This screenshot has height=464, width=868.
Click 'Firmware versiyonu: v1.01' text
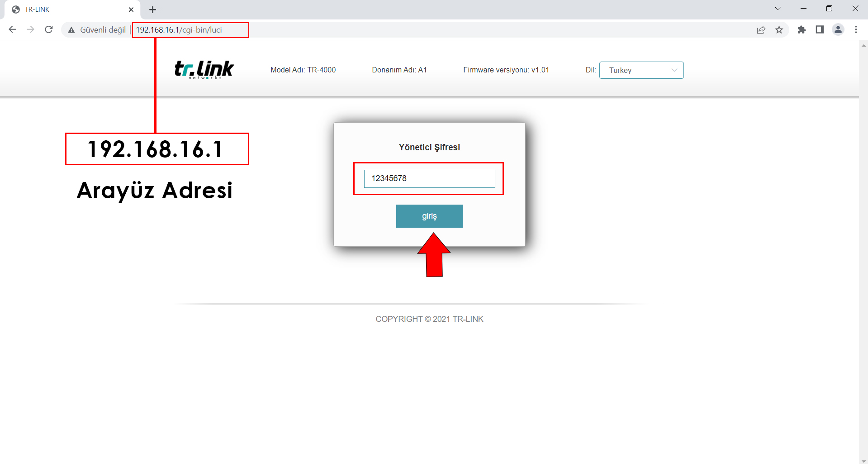[x=506, y=70]
